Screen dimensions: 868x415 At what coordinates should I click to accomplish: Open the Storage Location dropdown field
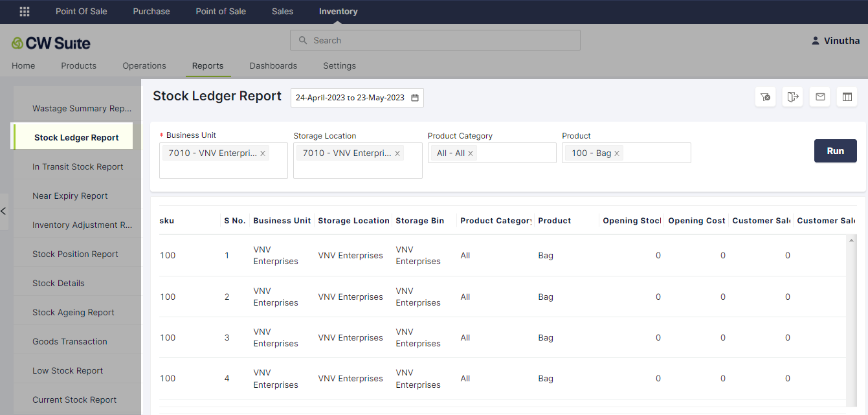click(357, 168)
